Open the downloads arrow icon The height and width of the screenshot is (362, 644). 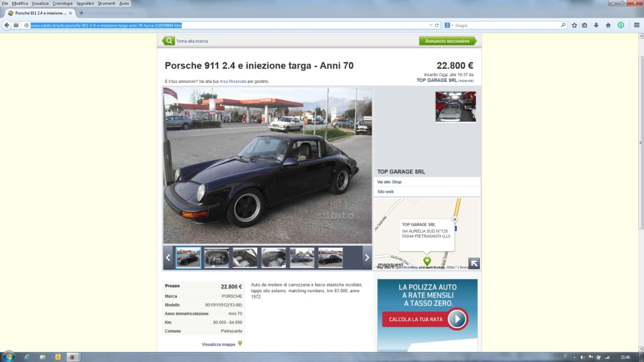pyautogui.click(x=596, y=25)
